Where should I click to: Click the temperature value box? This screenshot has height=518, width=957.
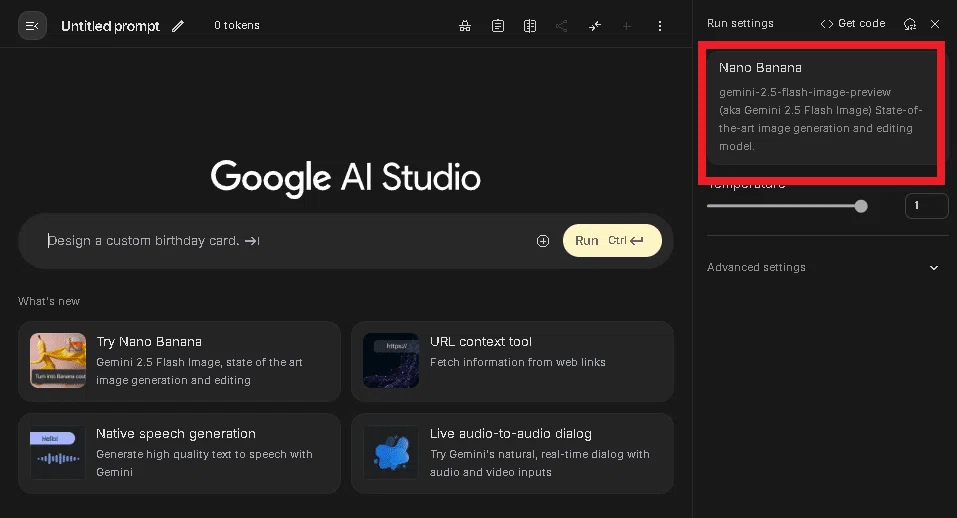tap(926, 206)
